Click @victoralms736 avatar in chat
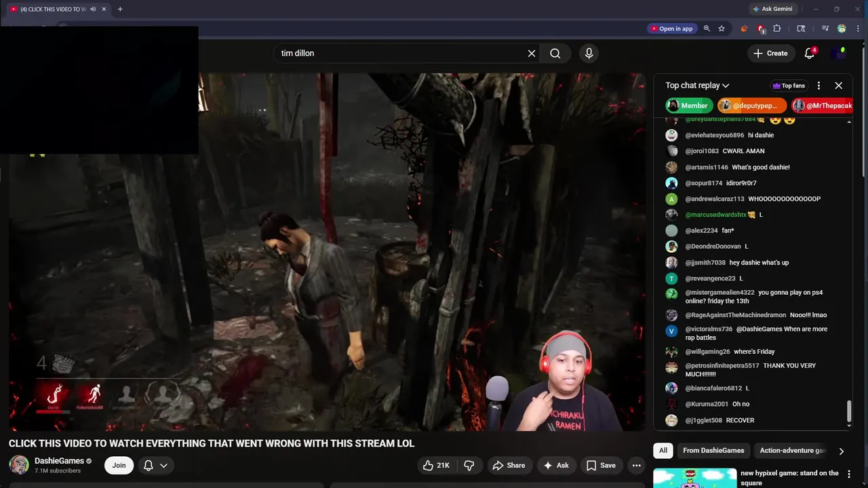Screen dimensions: 868x488 point(671,331)
